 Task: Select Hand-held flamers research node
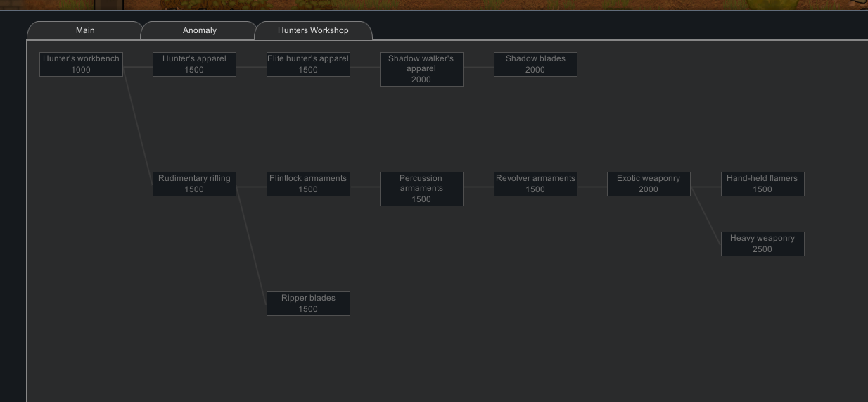[762, 184]
